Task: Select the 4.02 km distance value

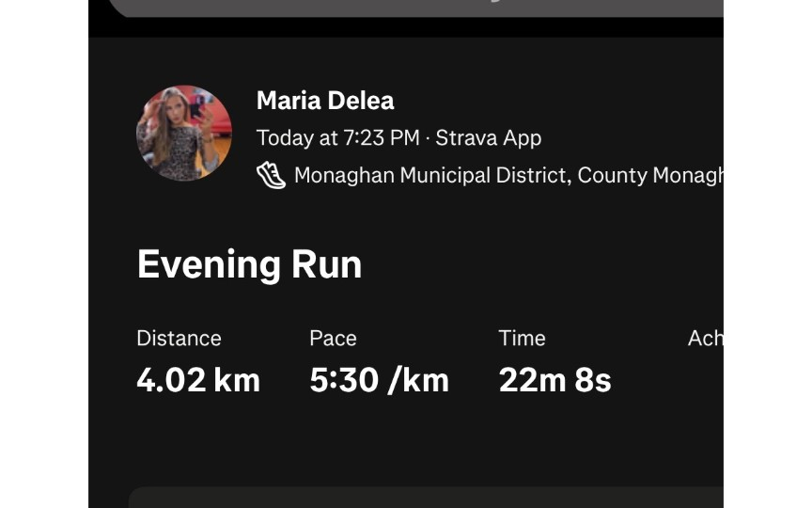Action: pos(197,380)
